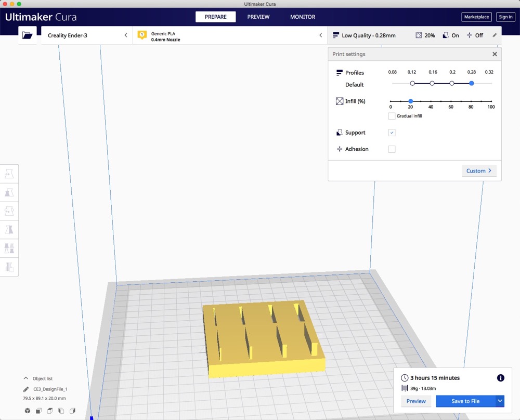The width and height of the screenshot is (520, 420).
Task: Close the Print settings panel
Action: coord(495,54)
